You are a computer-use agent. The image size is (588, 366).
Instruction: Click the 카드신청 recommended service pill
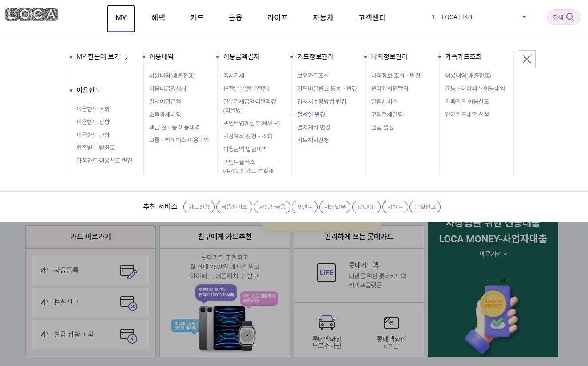pos(199,207)
